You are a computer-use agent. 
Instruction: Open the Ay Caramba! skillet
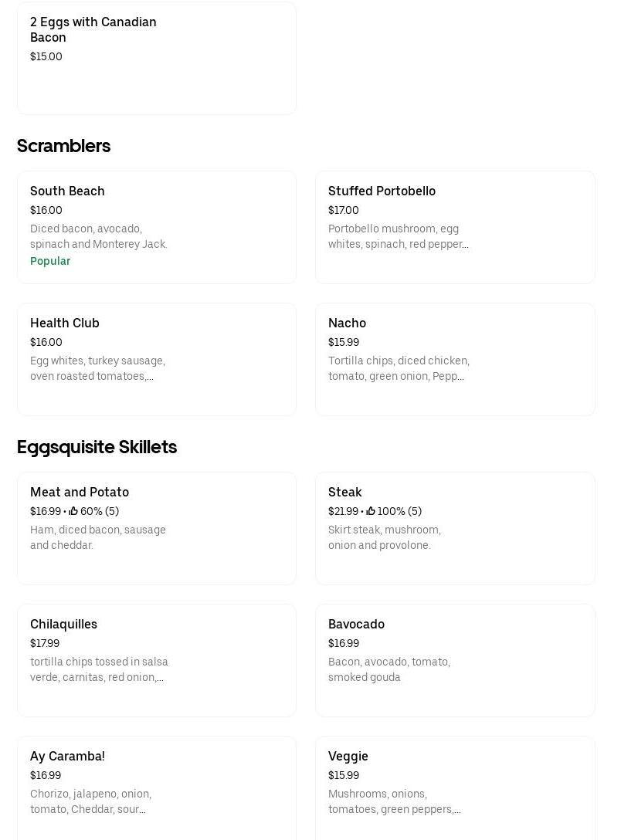[x=67, y=756]
